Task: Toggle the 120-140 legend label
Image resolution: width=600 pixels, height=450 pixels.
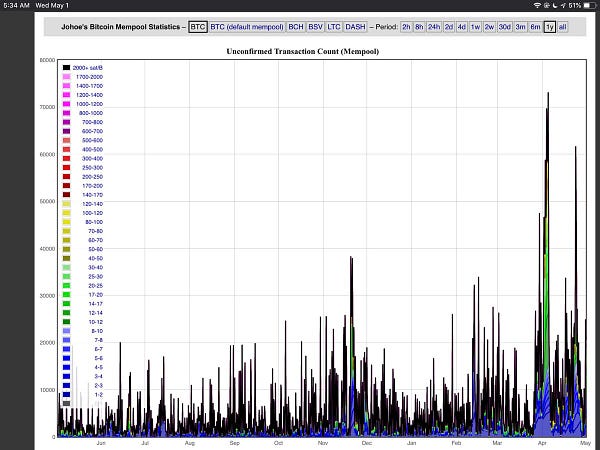Action: point(92,204)
